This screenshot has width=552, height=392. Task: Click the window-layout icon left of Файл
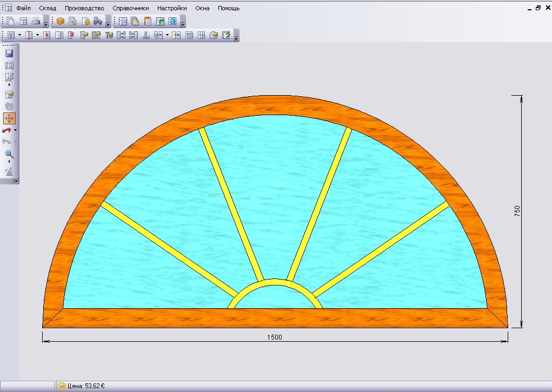[x=8, y=8]
